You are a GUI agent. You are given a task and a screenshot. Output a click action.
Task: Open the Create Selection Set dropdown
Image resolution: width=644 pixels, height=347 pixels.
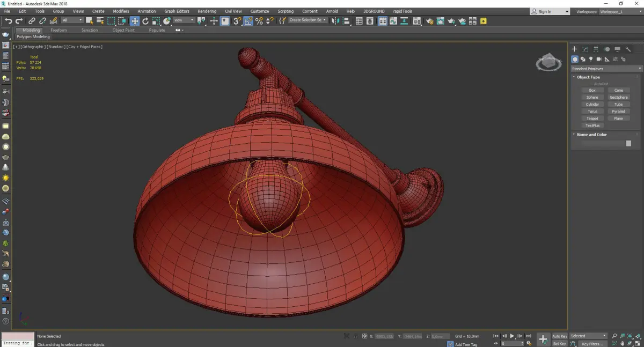pos(308,20)
